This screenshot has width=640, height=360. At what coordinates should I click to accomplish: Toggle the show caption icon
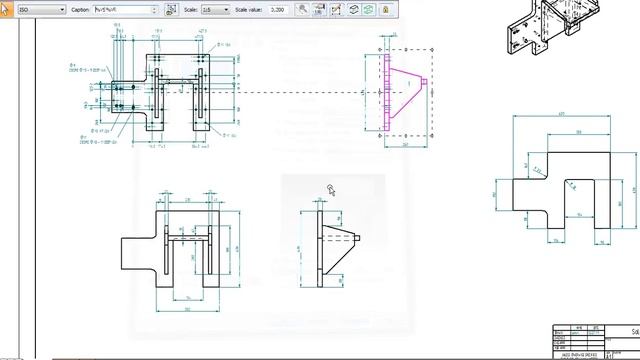tap(171, 9)
